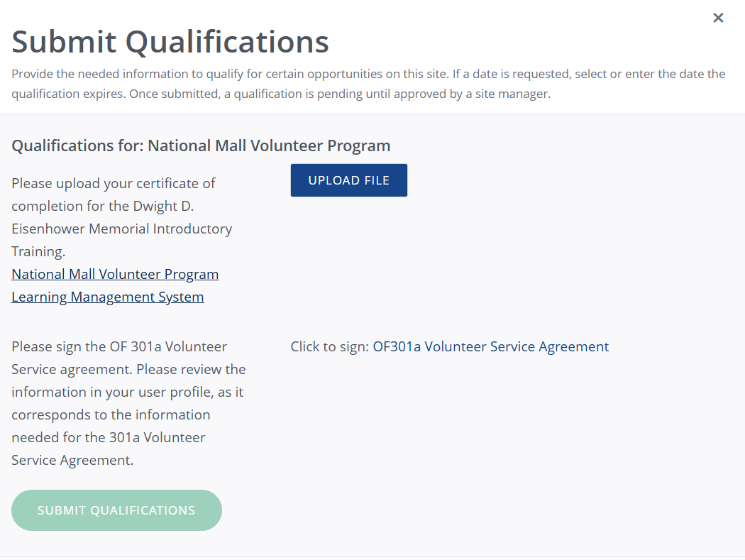
Task: Click the Qualifications for National Mall heading
Action: 201,146
